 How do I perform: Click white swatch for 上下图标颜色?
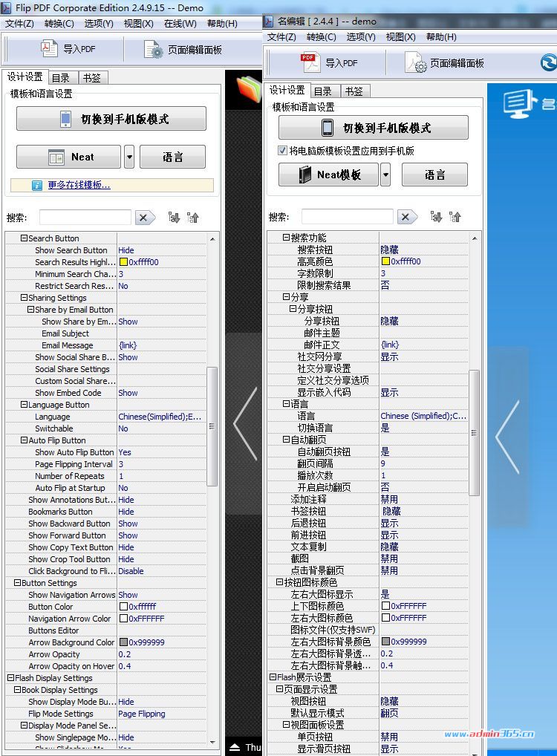coord(385,605)
